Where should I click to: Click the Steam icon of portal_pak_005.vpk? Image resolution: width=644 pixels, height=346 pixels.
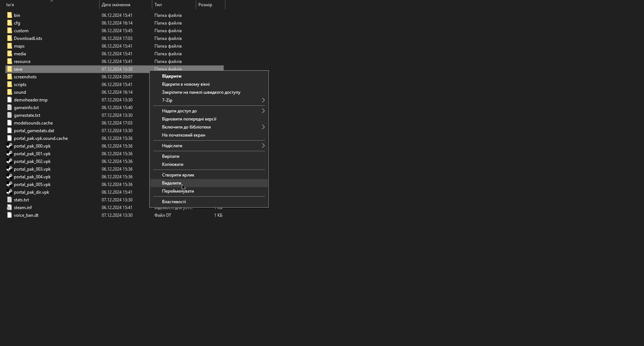(x=10, y=185)
